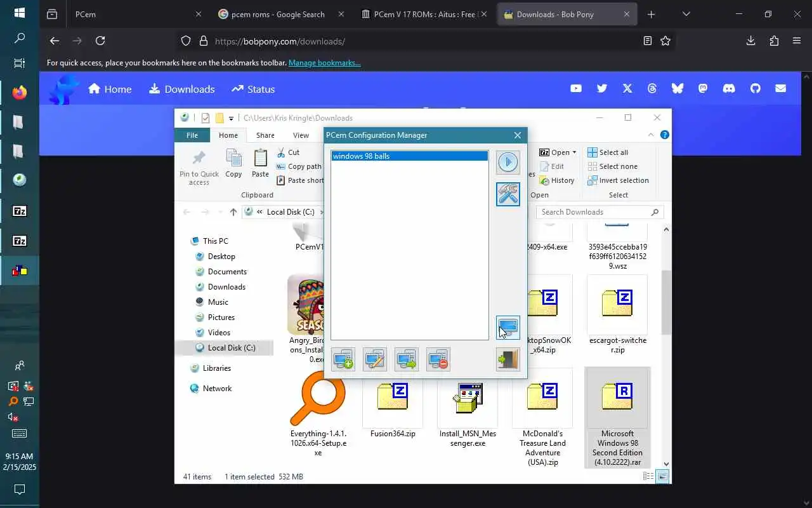This screenshot has height=508, width=812.
Task: Click Search Downloads box
Action: click(x=599, y=212)
